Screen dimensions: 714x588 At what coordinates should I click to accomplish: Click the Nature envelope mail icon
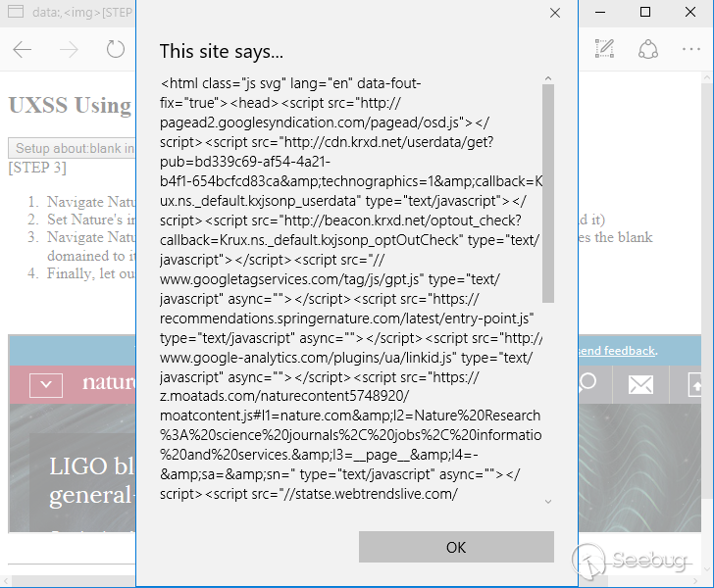[x=640, y=384]
